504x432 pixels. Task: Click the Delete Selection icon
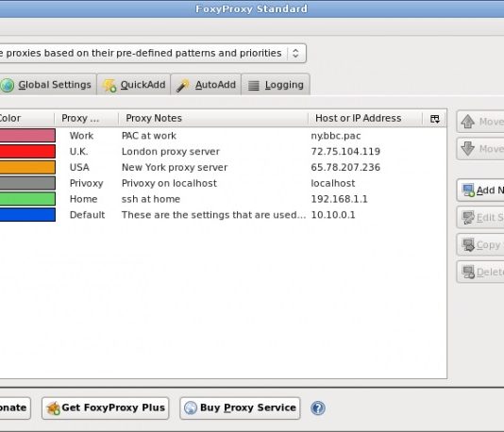pos(468,272)
